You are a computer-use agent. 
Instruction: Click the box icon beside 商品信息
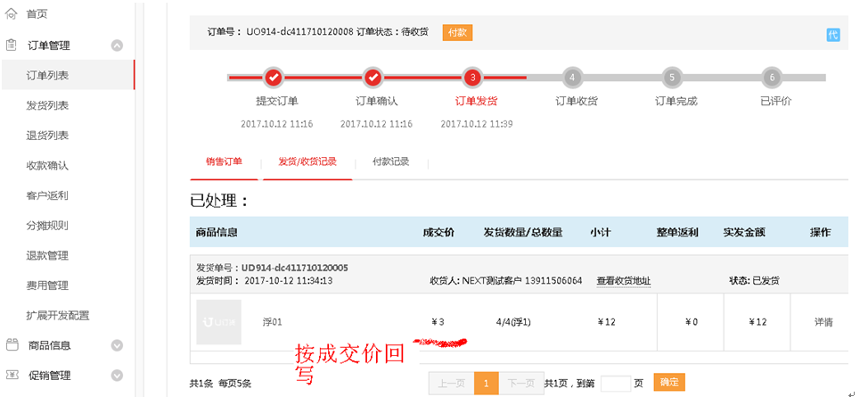(x=12, y=345)
